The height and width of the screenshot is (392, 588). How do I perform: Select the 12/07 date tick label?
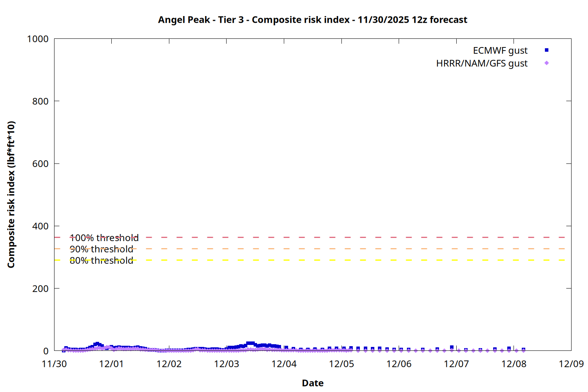pyautogui.click(x=456, y=364)
